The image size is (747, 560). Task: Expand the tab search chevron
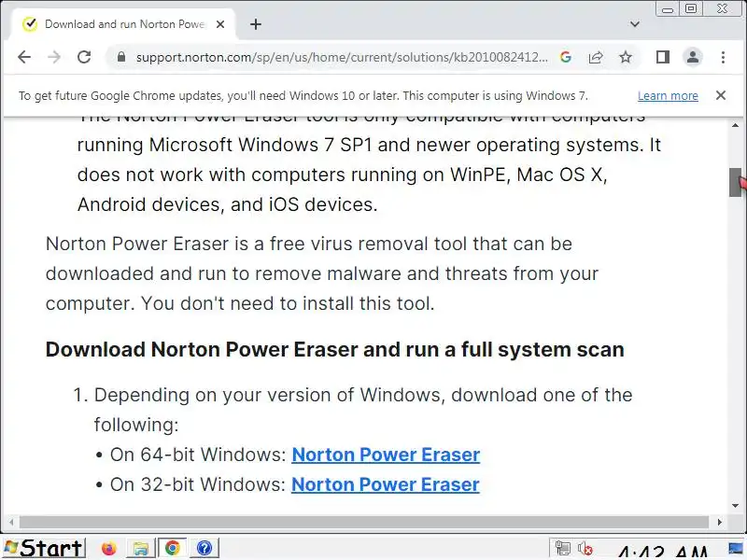635,24
